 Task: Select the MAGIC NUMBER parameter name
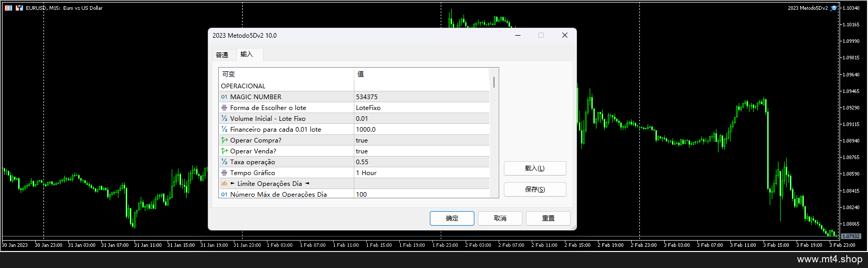[x=256, y=97]
